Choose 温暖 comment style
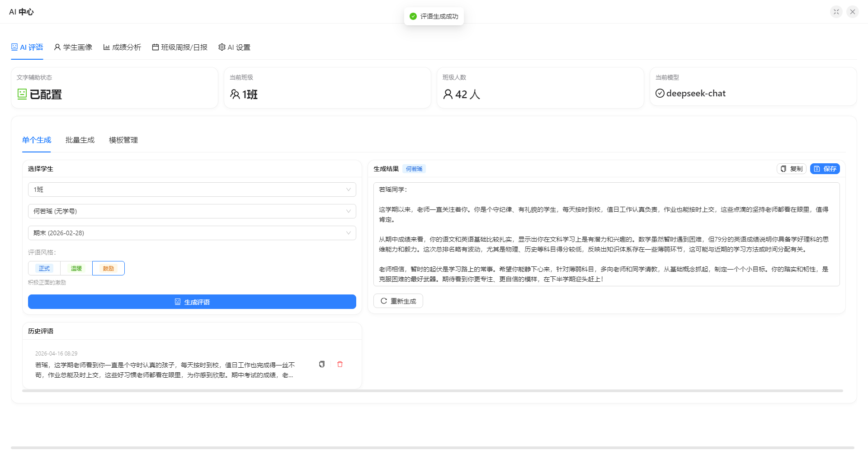This screenshot has width=868, height=460. tap(76, 268)
